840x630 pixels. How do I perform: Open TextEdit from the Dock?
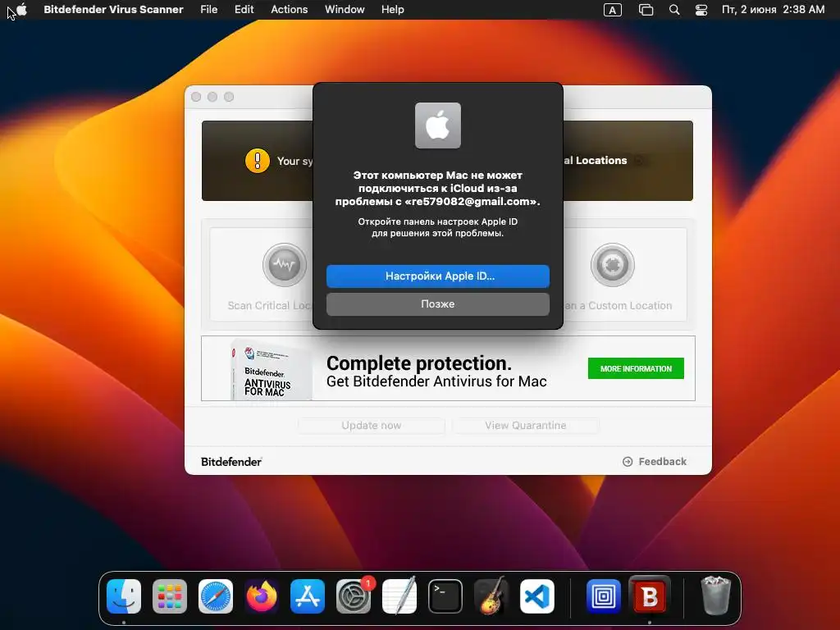coord(399,596)
